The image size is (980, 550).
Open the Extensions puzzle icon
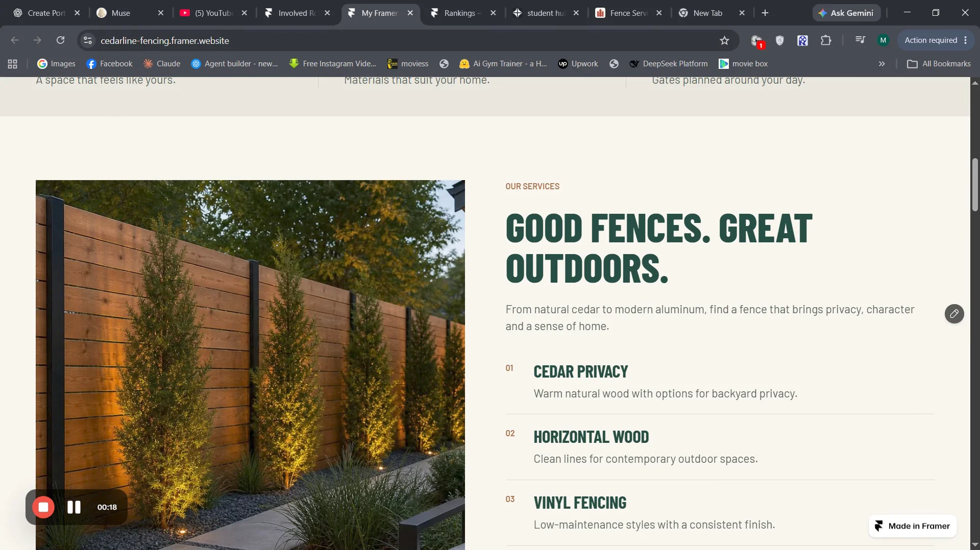[x=826, y=40]
